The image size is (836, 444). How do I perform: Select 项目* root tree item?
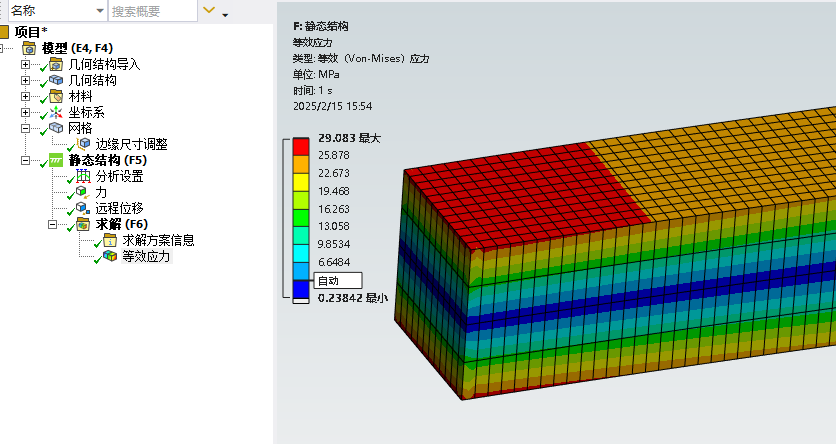(x=31, y=32)
